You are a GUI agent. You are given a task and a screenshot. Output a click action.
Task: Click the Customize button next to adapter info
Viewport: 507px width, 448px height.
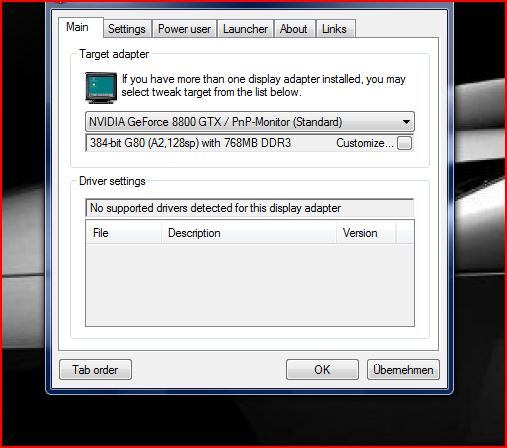(x=404, y=143)
